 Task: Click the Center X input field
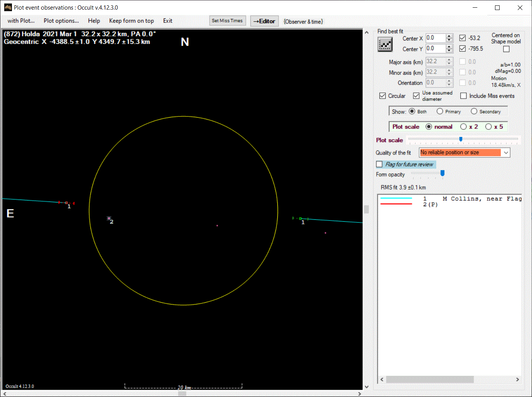(x=435, y=38)
